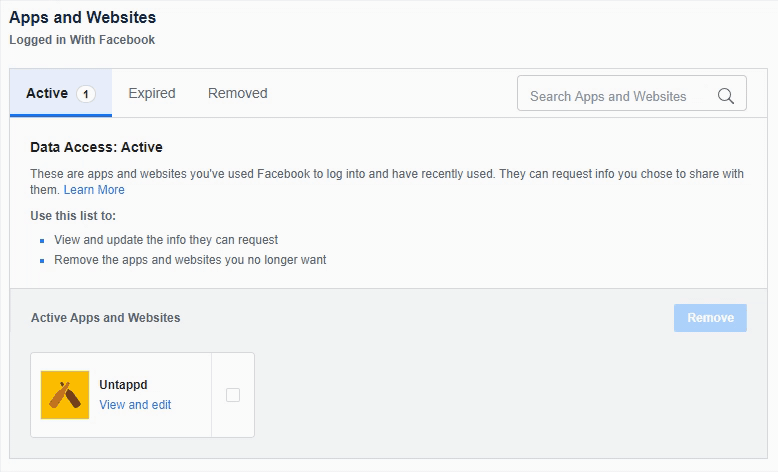The image size is (778, 472).
Task: Check the Untappd selection checkbox
Action: click(x=233, y=395)
